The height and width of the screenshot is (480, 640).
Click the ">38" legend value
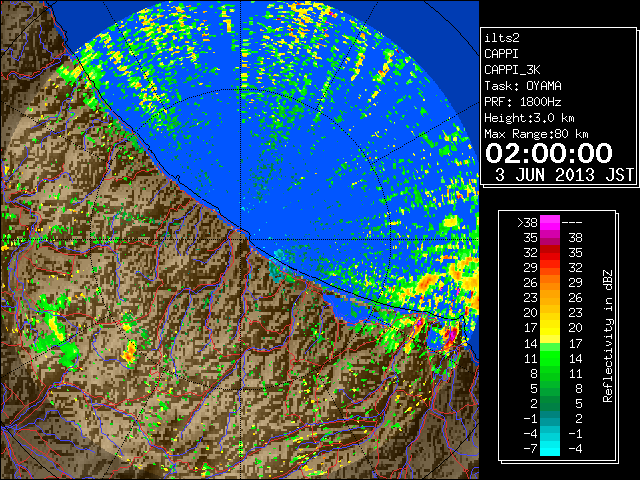point(527,222)
